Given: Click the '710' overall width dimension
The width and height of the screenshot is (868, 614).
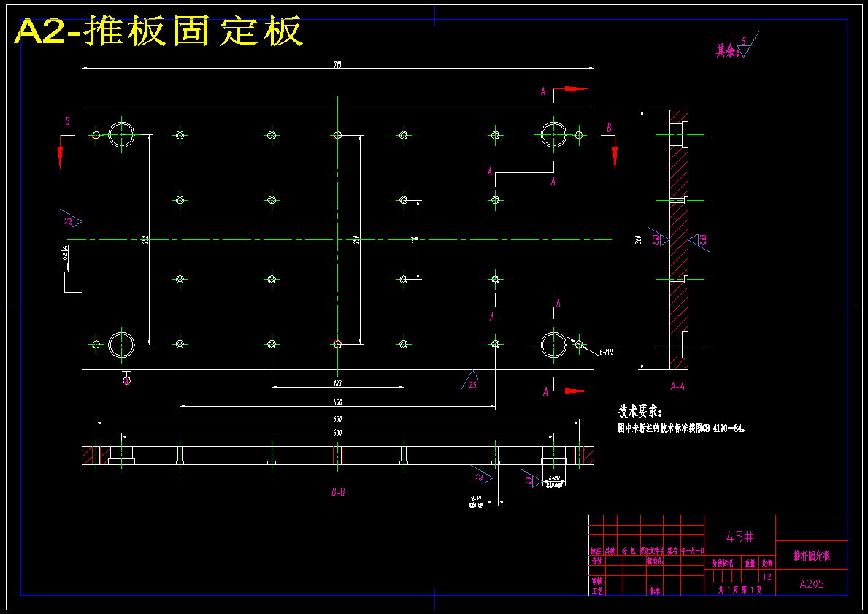Looking at the screenshot, I should tap(338, 65).
